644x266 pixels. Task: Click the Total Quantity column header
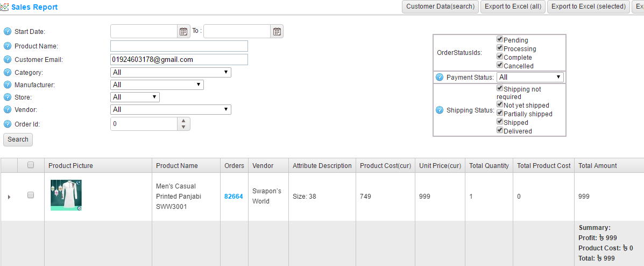tap(489, 166)
